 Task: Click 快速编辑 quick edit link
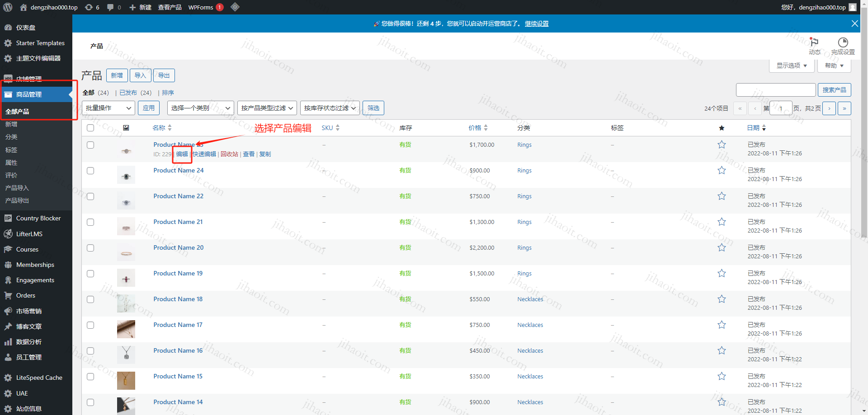tap(204, 154)
